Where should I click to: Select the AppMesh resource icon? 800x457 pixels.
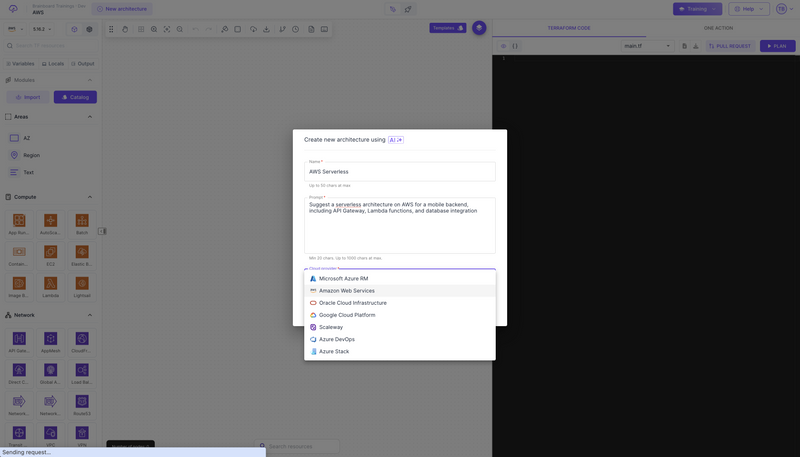pos(51,338)
